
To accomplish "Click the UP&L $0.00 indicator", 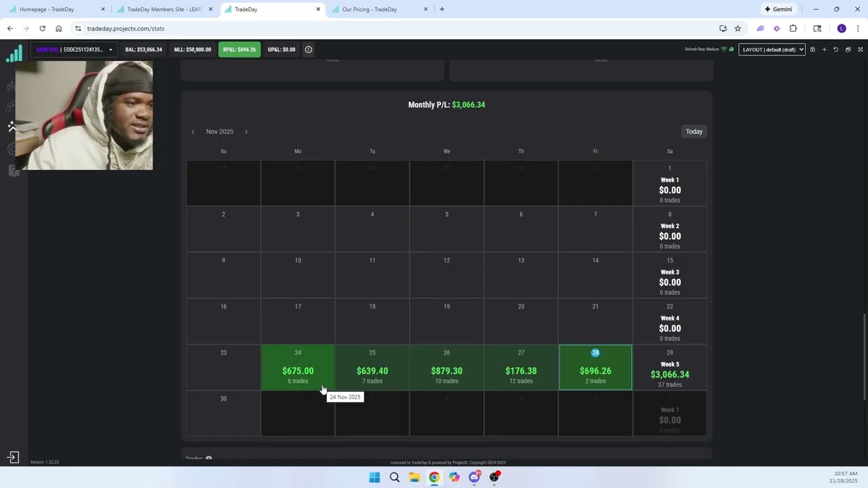I will pyautogui.click(x=281, y=49).
